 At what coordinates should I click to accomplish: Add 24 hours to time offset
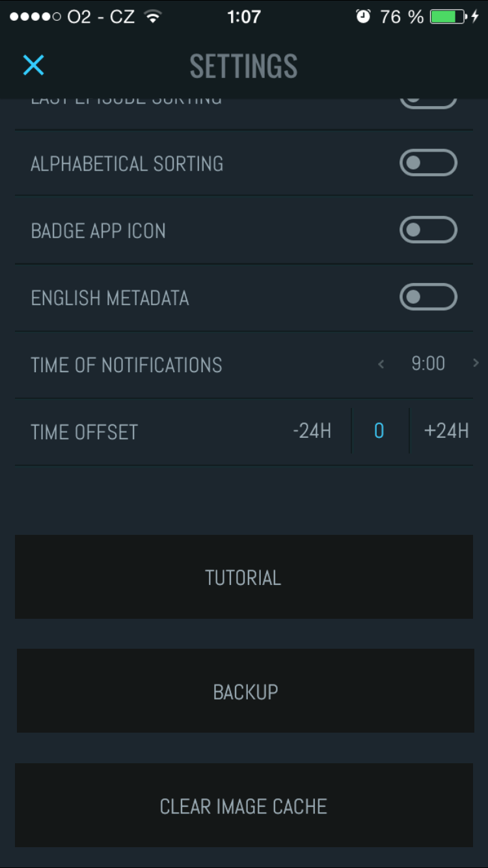(x=446, y=431)
